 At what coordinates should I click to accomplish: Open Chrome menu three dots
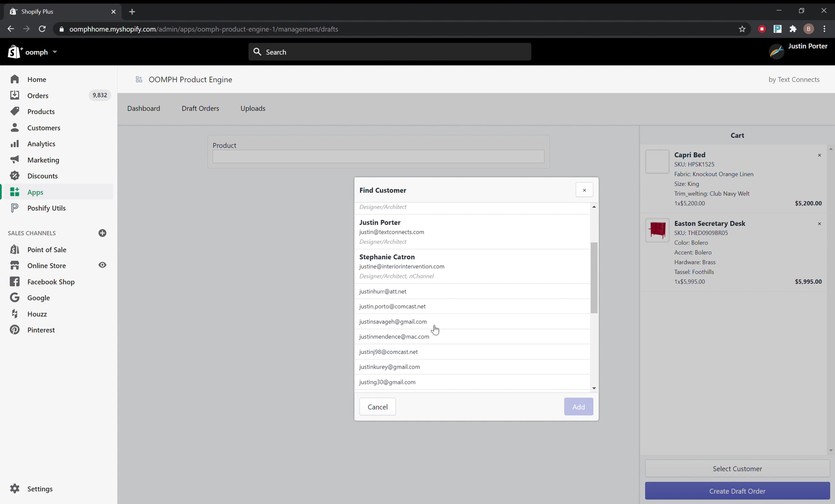[x=824, y=29]
